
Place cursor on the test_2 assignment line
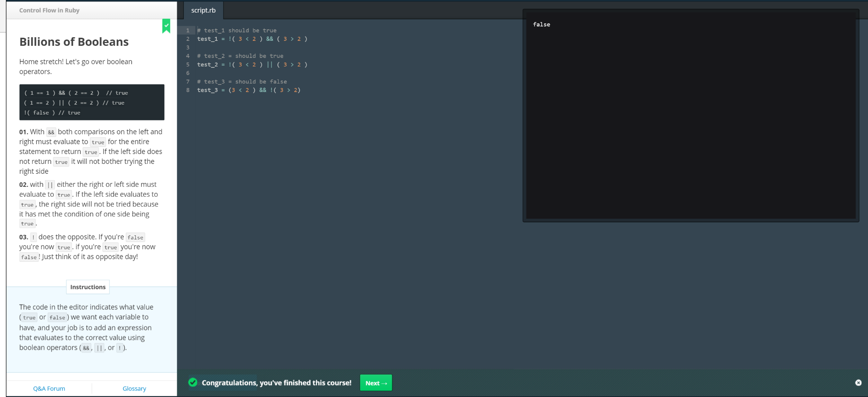(x=252, y=65)
